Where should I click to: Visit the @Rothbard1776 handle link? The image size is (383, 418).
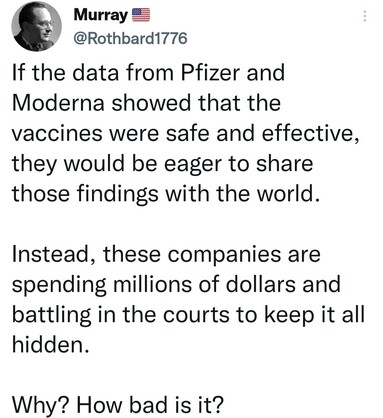pos(130,39)
